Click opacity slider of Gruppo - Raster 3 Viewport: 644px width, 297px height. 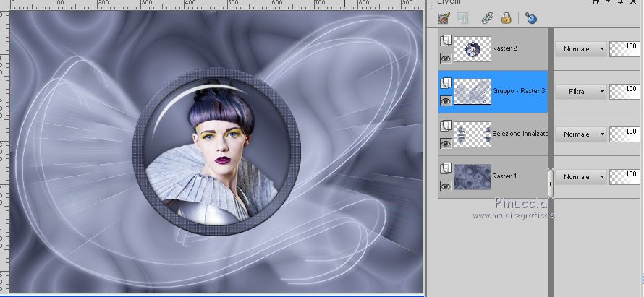pyautogui.click(x=624, y=92)
